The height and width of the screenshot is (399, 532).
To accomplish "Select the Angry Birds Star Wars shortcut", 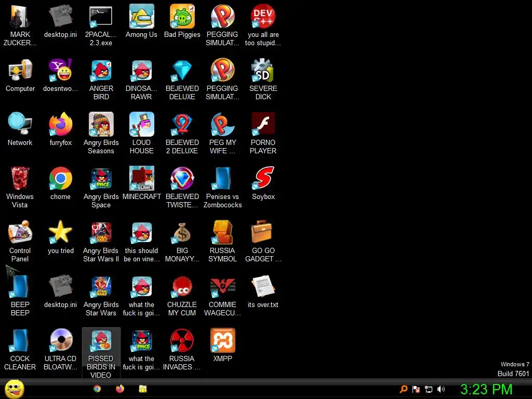I will (101, 295).
